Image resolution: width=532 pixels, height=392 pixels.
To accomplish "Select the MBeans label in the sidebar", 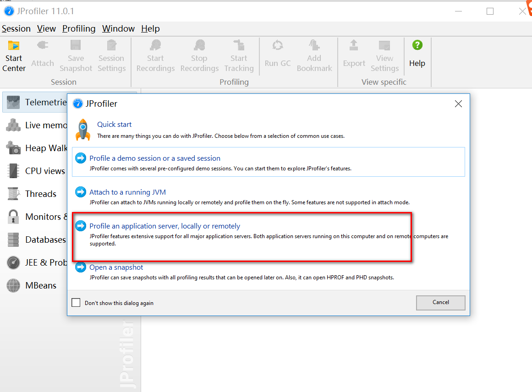I will [41, 285].
